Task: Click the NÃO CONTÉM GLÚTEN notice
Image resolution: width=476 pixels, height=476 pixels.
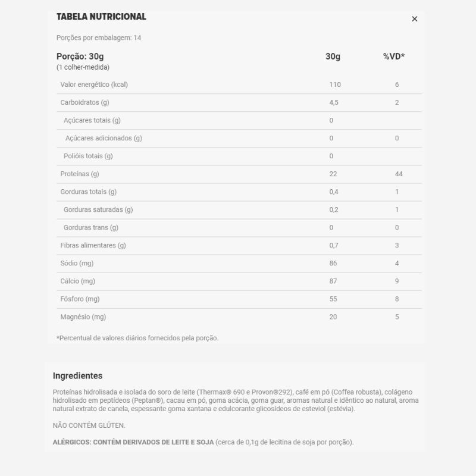Action: [89, 425]
